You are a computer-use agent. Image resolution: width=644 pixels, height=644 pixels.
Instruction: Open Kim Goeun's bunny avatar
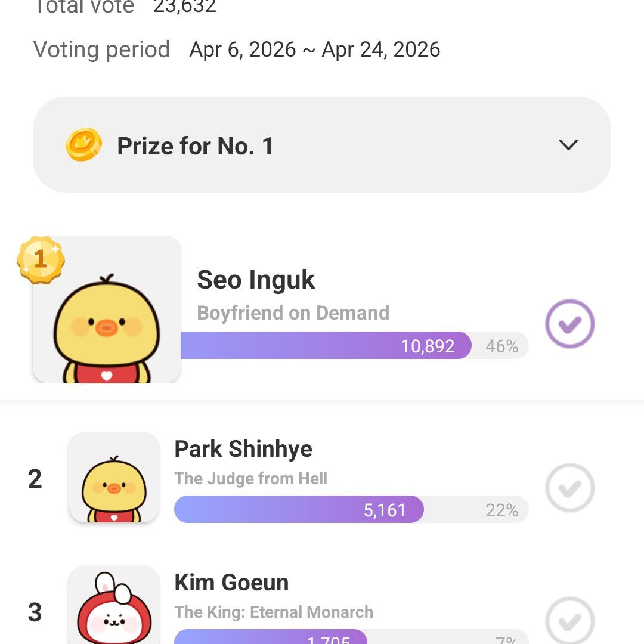[114, 607]
